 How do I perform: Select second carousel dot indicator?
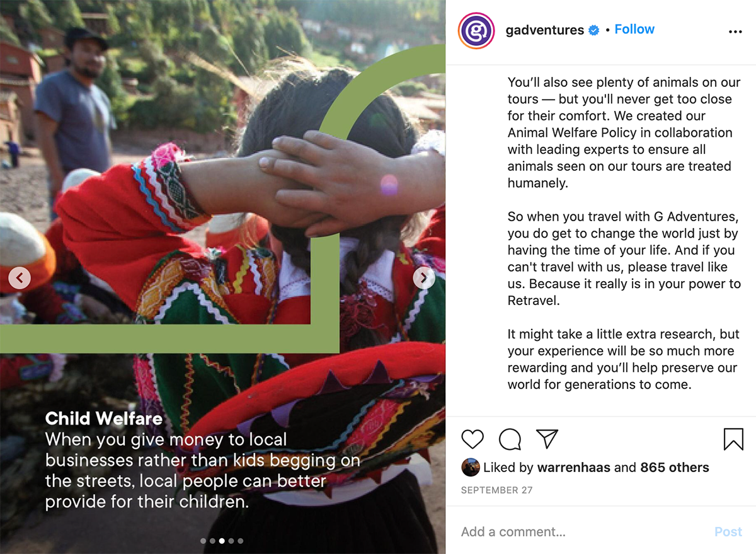(212, 541)
